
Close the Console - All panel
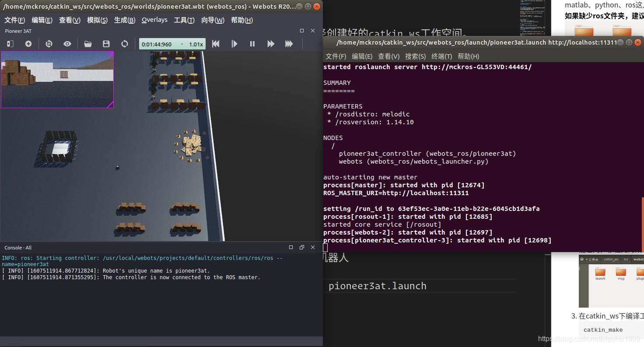(313, 247)
